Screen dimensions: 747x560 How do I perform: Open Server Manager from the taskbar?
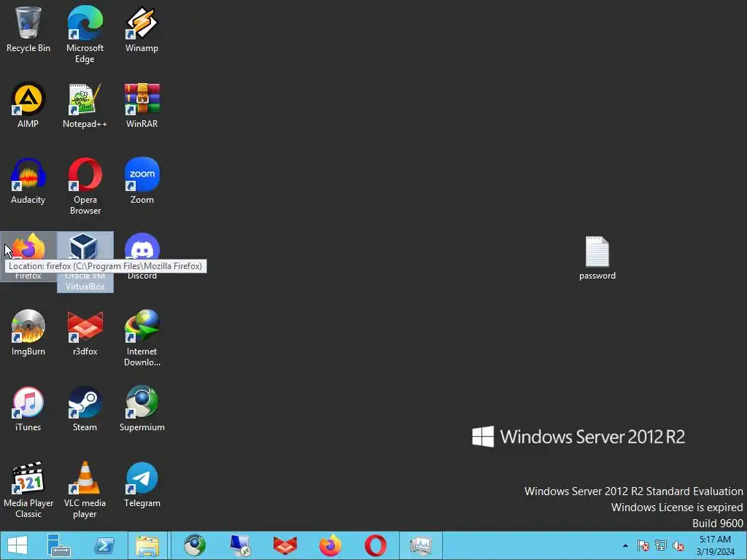pyautogui.click(x=59, y=545)
